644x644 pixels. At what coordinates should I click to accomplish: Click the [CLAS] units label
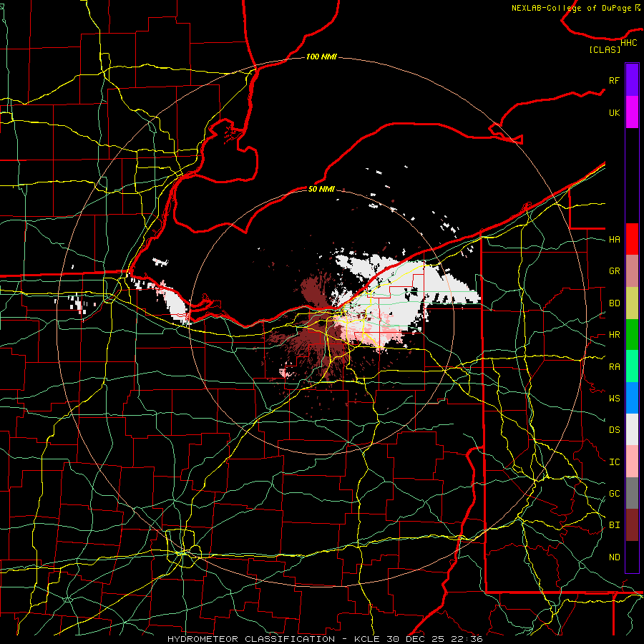click(605, 49)
